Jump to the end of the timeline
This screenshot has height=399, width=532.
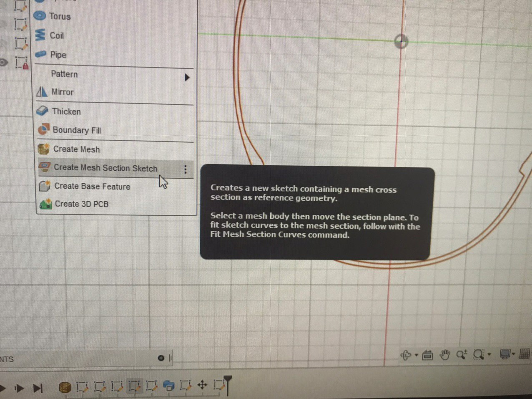pos(38,389)
